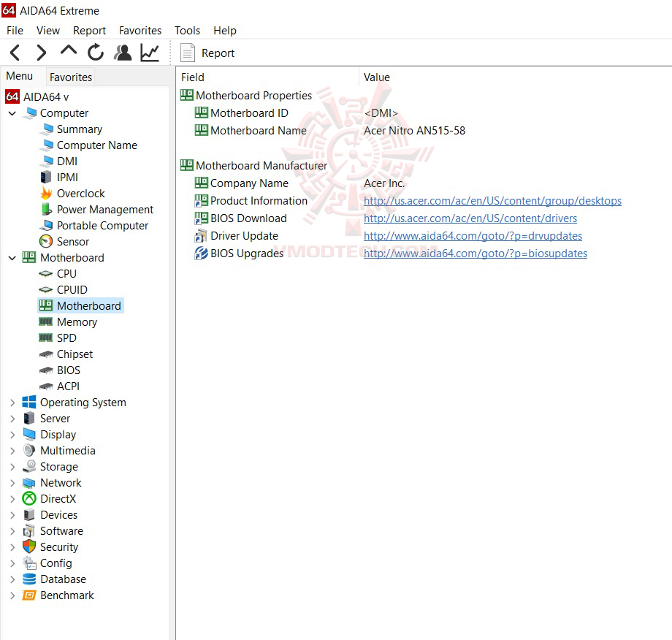This screenshot has height=640, width=672.
Task: Open the user profile toolbar icon
Action: pyautogui.click(x=123, y=53)
